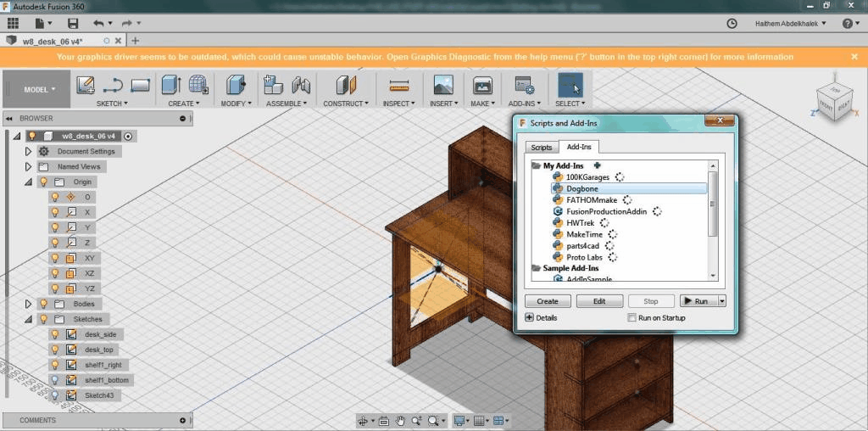
Task: Activate component radio button on w8_desk_06 v4
Action: pyautogui.click(x=129, y=136)
